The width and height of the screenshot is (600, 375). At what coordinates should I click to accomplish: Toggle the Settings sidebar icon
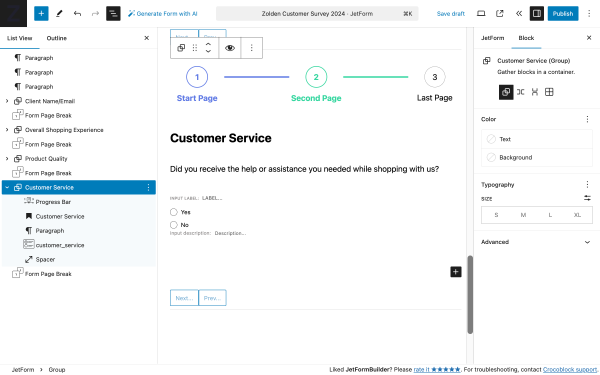(536, 13)
